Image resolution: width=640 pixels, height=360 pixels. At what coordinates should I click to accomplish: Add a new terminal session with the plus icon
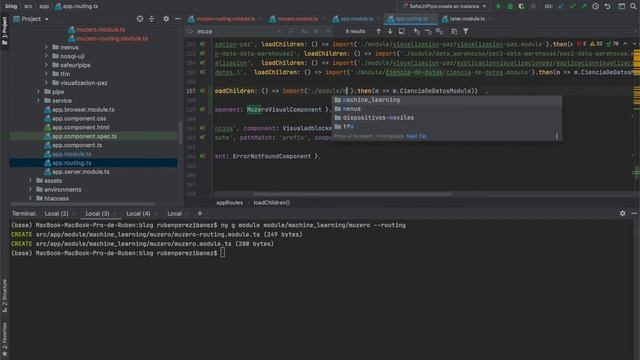tap(200, 213)
